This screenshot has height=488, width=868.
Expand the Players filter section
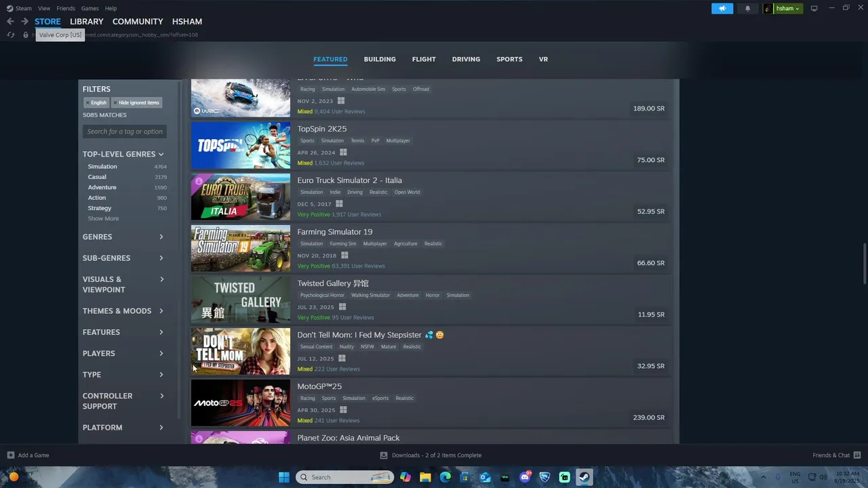(123, 353)
